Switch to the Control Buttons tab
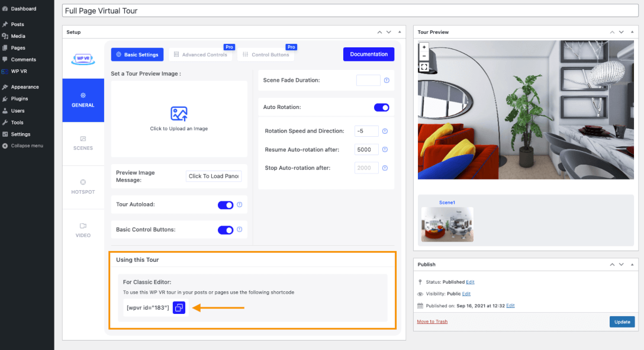Screen dimensions: 644x350 [266, 54]
